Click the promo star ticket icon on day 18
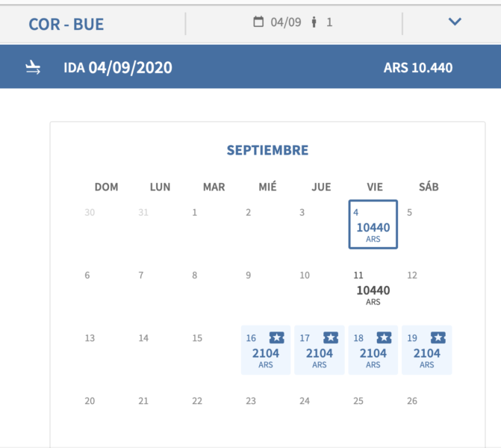The width and height of the screenshot is (501, 448). [x=384, y=337]
